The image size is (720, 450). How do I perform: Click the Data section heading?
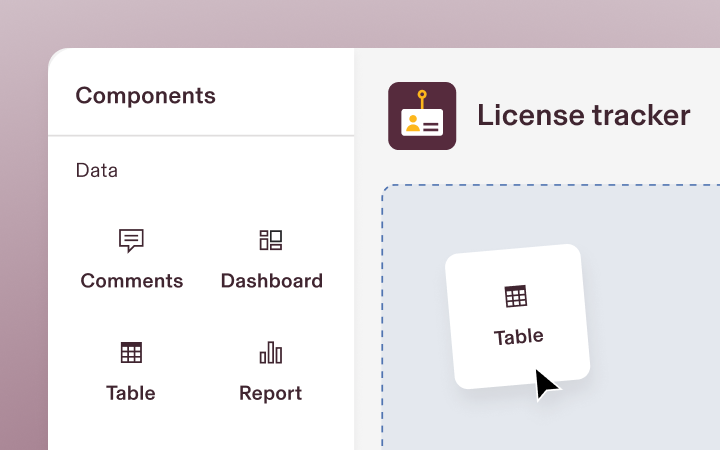point(97,170)
